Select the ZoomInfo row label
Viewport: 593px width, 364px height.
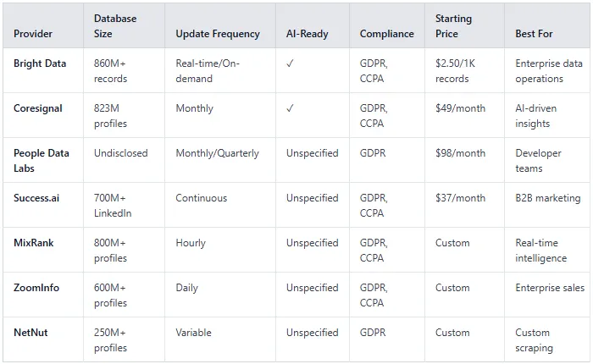[x=36, y=288]
